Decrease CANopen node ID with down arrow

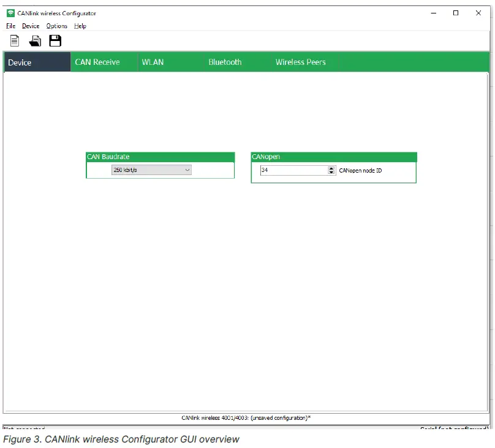pyautogui.click(x=331, y=173)
